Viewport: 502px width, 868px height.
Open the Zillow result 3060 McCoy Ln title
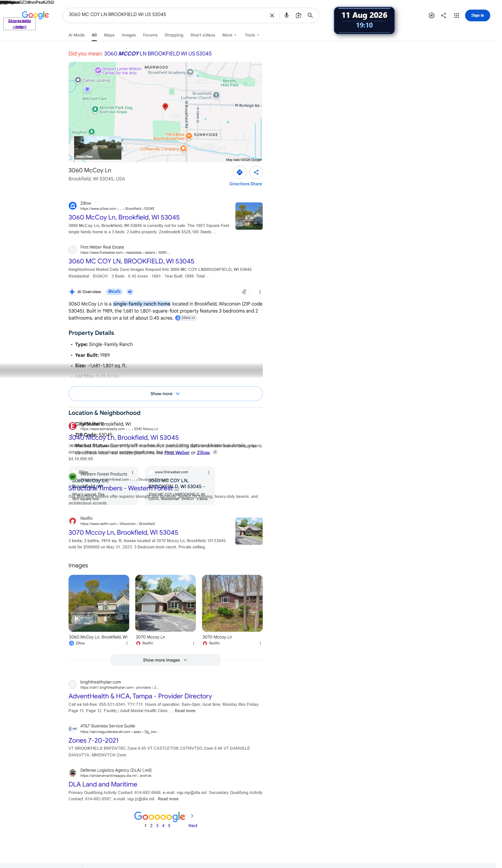click(x=124, y=217)
